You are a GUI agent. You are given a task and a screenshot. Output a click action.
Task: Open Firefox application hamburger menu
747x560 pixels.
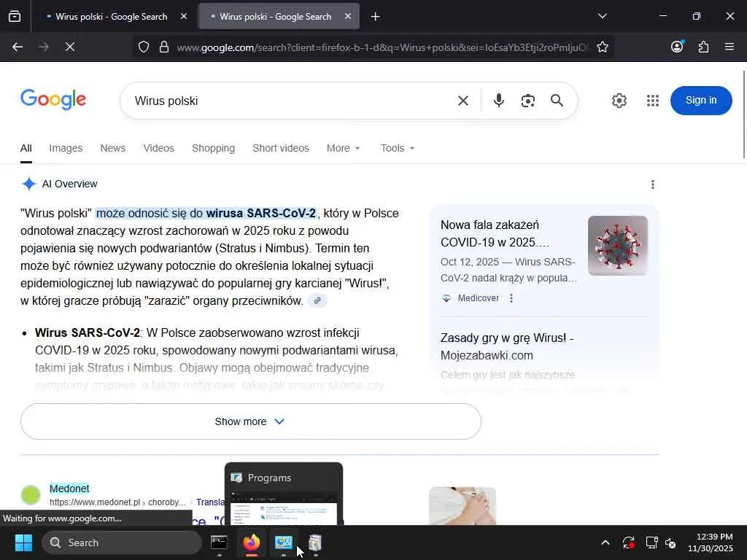tap(729, 47)
